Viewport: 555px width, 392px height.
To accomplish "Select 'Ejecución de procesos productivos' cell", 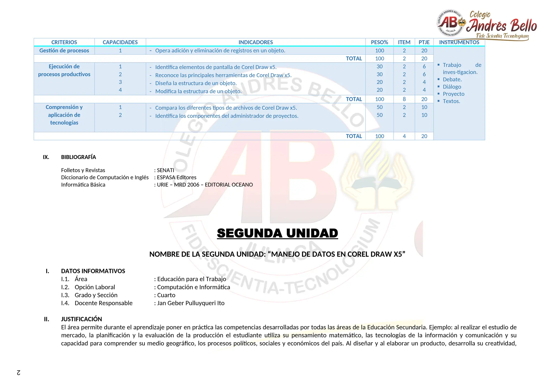I will point(64,79).
